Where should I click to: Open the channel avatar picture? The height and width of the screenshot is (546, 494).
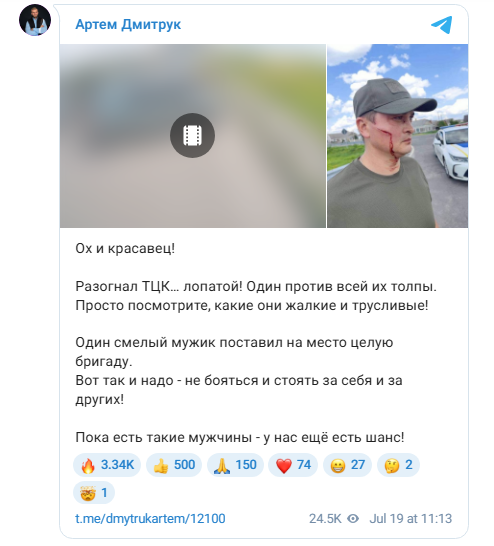35,20
